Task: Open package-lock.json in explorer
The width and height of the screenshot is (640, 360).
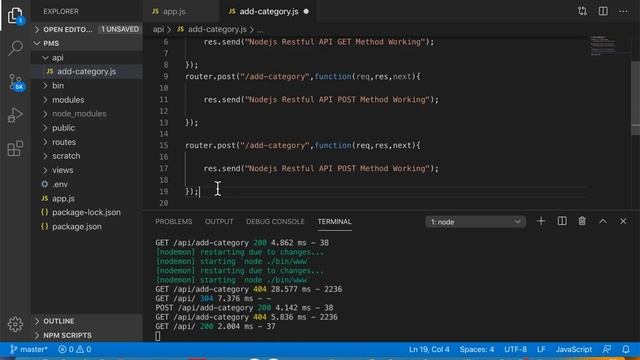Action: point(87,213)
